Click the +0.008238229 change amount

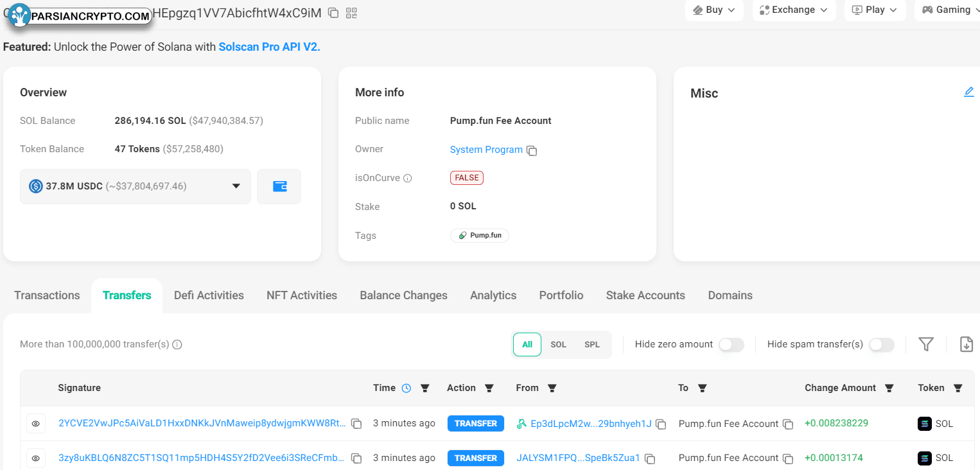836,423
